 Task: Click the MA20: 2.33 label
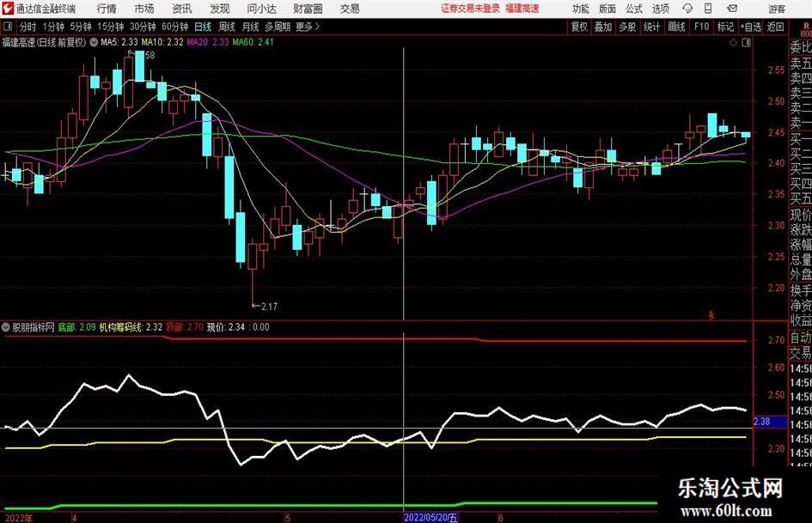click(x=208, y=42)
